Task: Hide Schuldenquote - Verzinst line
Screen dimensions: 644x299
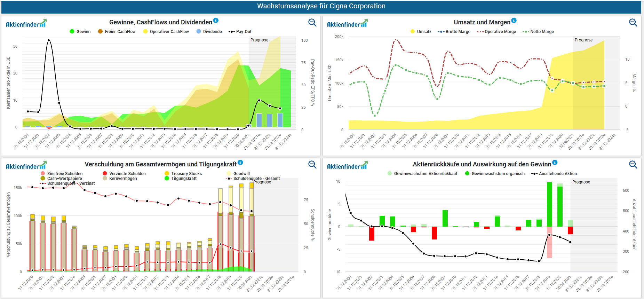Action: [67, 183]
